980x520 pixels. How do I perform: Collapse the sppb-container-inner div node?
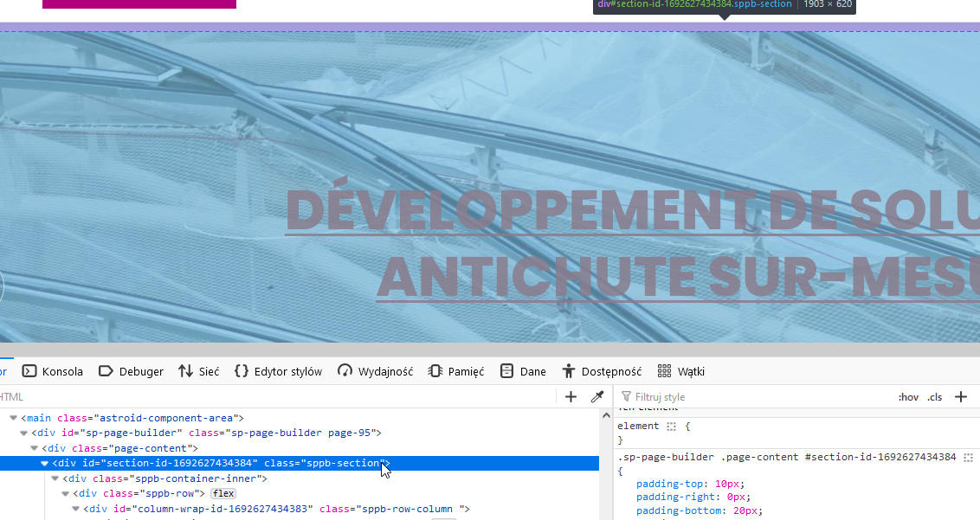(x=55, y=478)
